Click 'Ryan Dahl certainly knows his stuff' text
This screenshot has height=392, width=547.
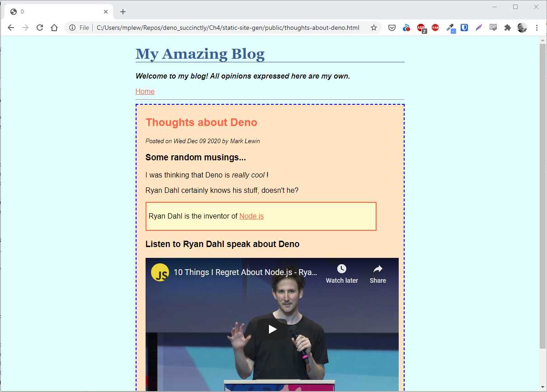coord(222,191)
